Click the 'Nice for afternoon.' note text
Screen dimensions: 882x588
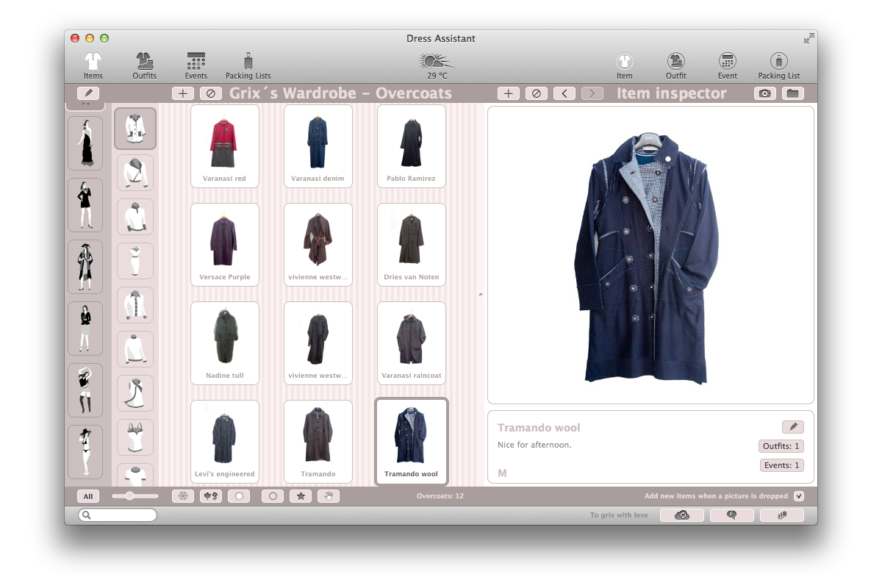[x=534, y=445]
